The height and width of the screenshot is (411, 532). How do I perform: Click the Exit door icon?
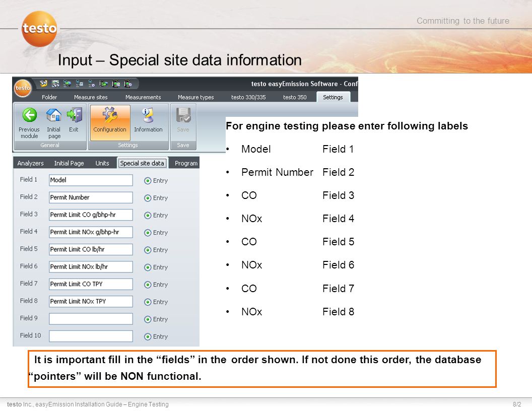[74, 115]
